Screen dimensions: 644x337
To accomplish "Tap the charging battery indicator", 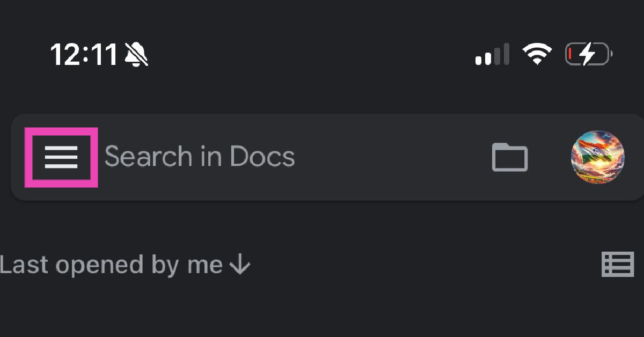I will click(x=588, y=54).
